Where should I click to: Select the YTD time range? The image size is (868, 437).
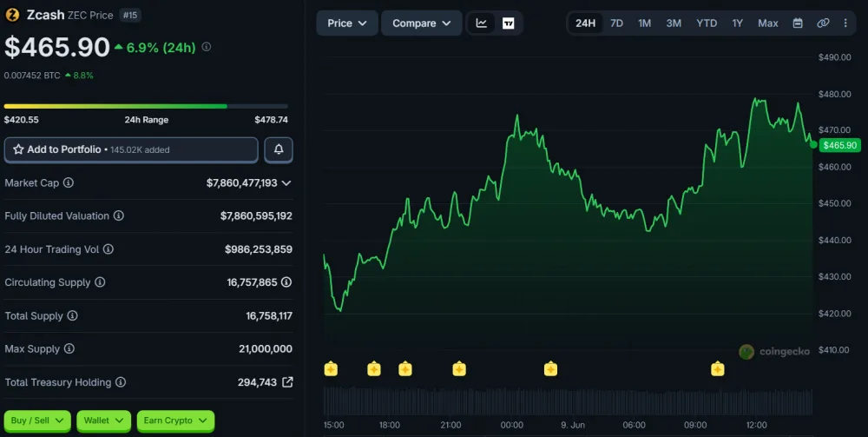(x=707, y=23)
